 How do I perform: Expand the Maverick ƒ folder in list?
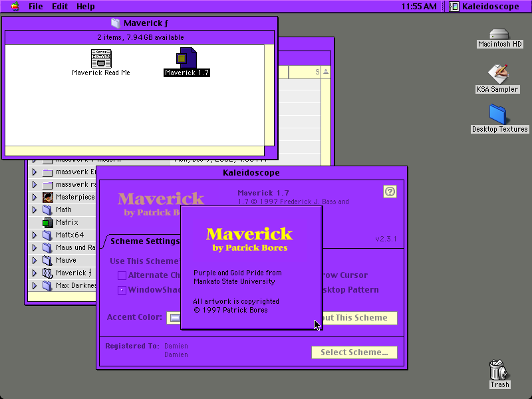click(35, 273)
